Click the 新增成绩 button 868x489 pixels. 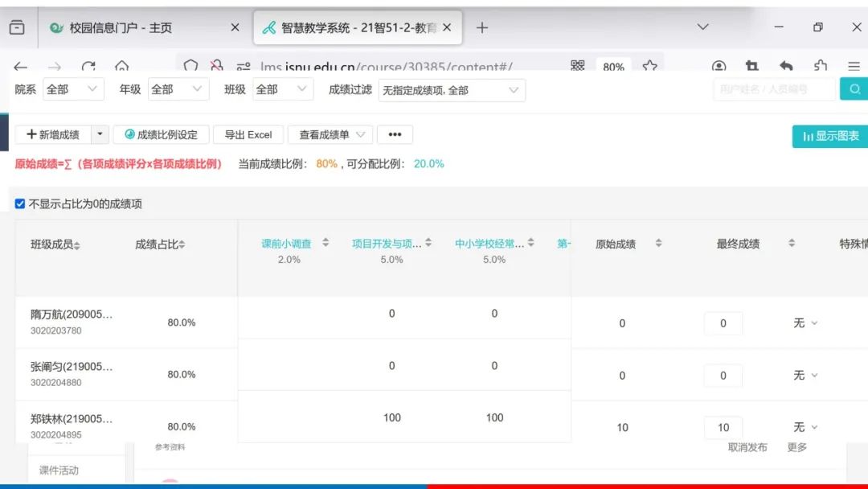pos(53,134)
